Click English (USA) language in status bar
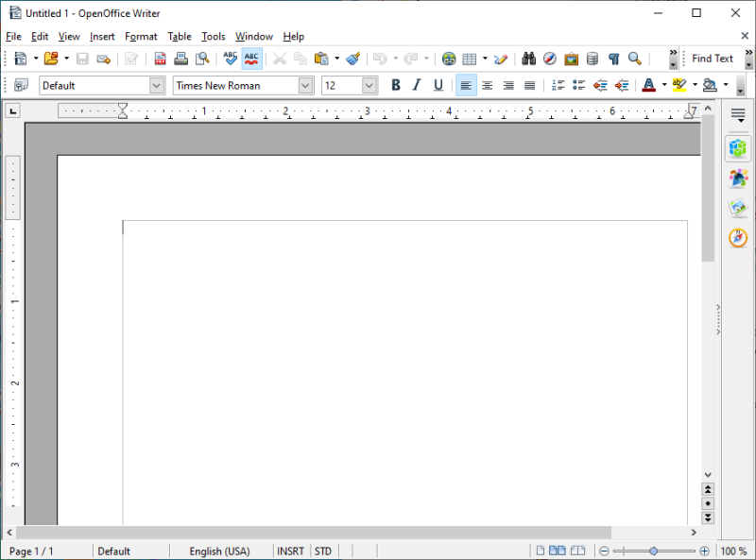The width and height of the screenshot is (756, 560). (x=220, y=551)
